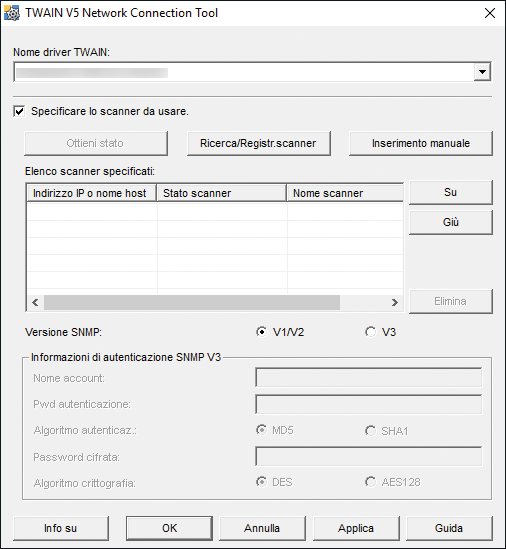The height and width of the screenshot is (549, 506).
Task: Click the Applica button
Action: pos(356,528)
